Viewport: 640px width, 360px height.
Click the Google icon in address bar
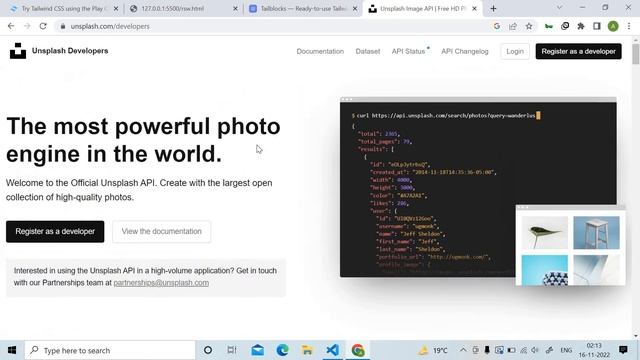click(497, 26)
